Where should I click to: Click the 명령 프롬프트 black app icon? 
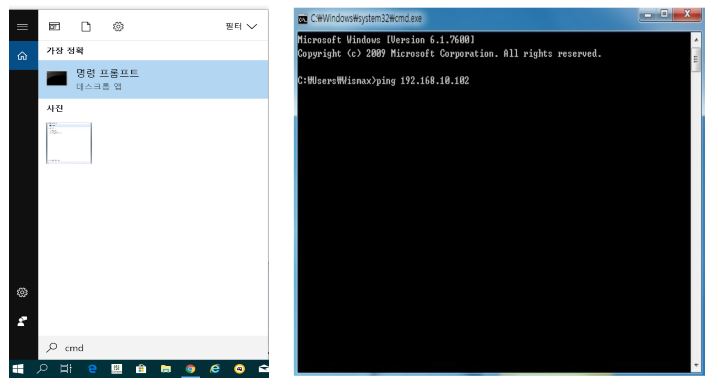[x=57, y=78]
